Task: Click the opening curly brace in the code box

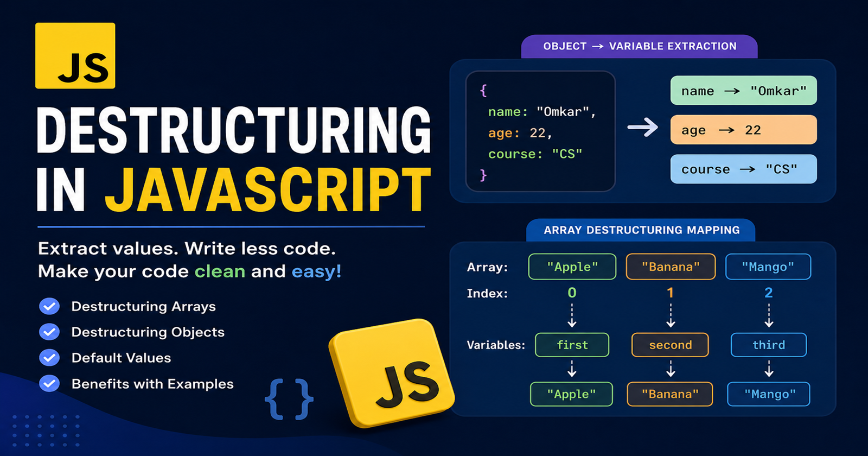Action: point(483,90)
